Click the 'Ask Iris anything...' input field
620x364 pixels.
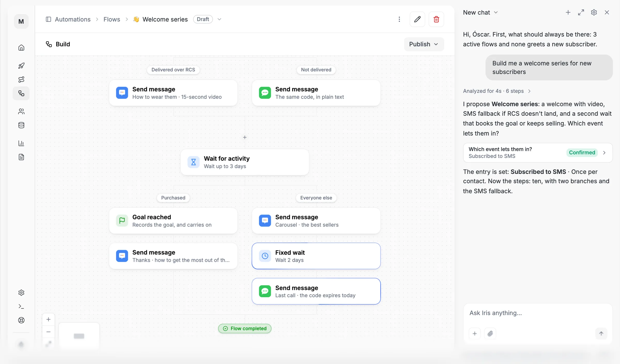tap(538, 313)
